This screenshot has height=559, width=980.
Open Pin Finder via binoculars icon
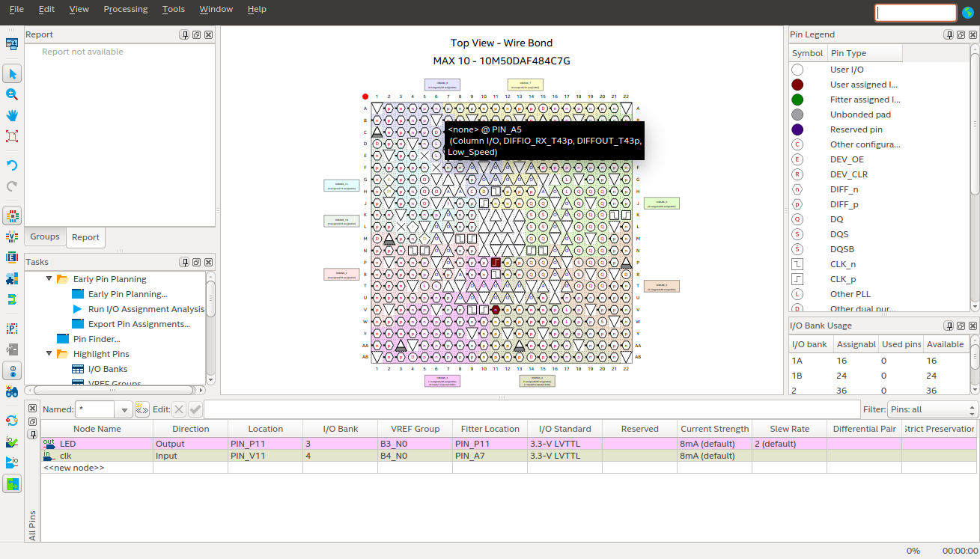(12, 391)
